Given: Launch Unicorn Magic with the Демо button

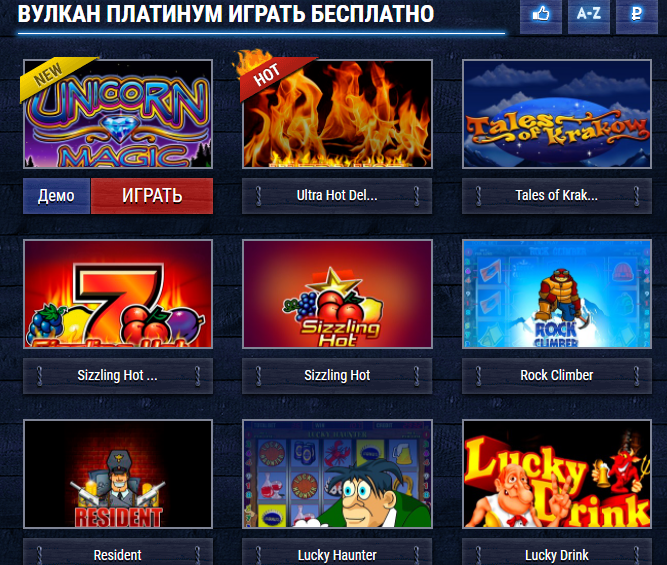Looking at the screenshot, I should point(57,196).
